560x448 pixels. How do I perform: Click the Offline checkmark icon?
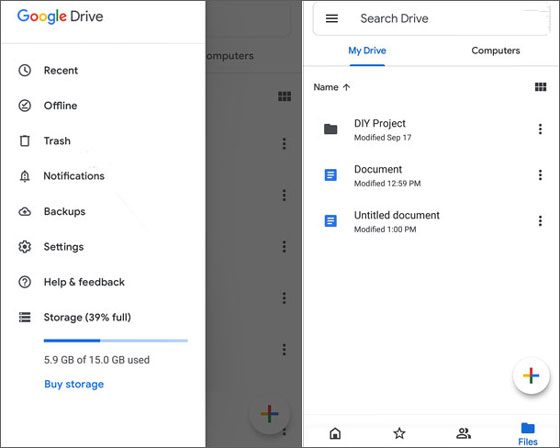tap(25, 105)
